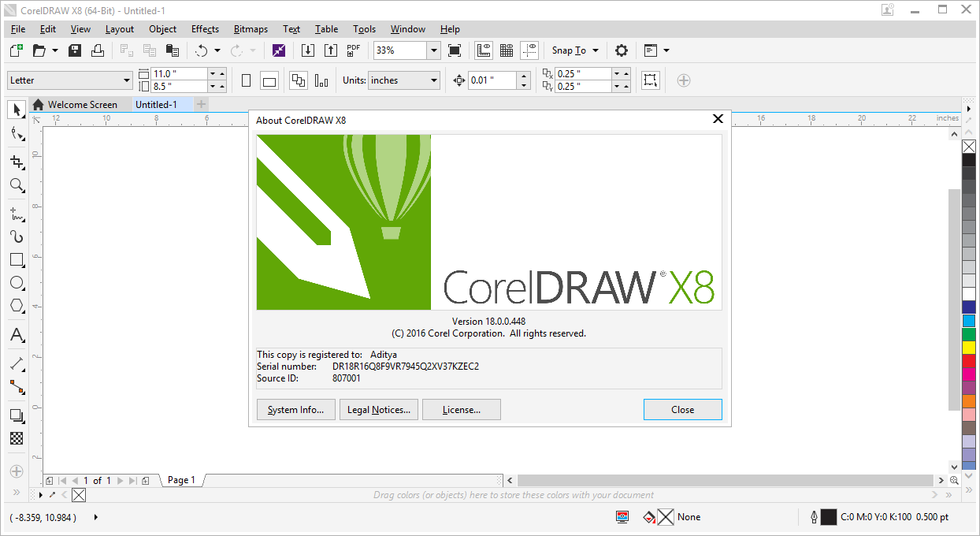
Task: Toggle the All Pages layout button
Action: (x=299, y=80)
